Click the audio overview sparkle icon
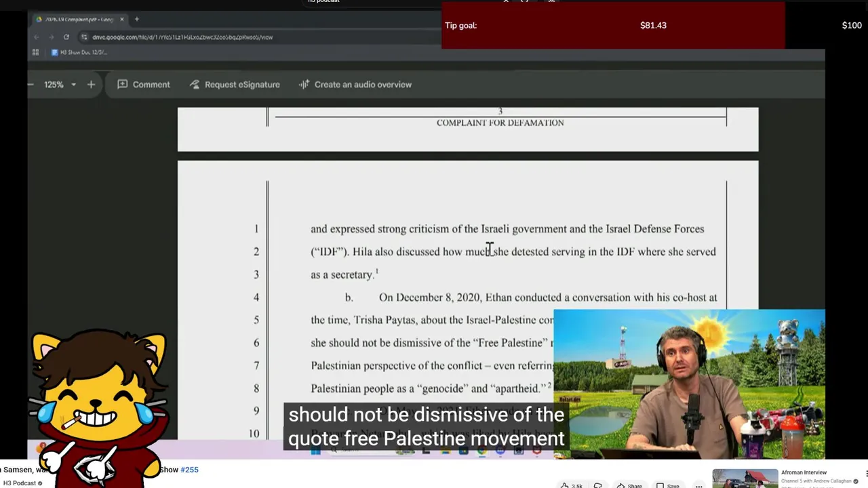Image resolution: width=868 pixels, height=488 pixels. (304, 85)
